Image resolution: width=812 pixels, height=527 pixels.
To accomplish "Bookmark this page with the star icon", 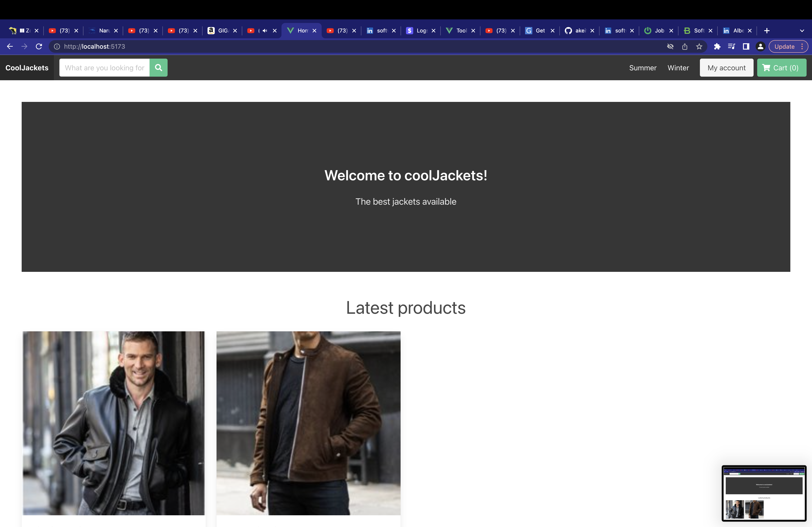I will point(699,46).
